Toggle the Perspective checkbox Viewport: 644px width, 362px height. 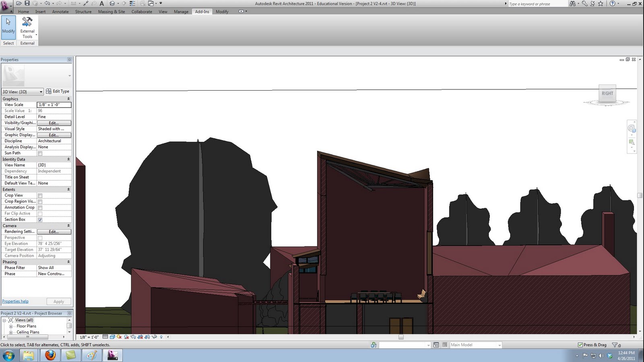[x=40, y=238]
